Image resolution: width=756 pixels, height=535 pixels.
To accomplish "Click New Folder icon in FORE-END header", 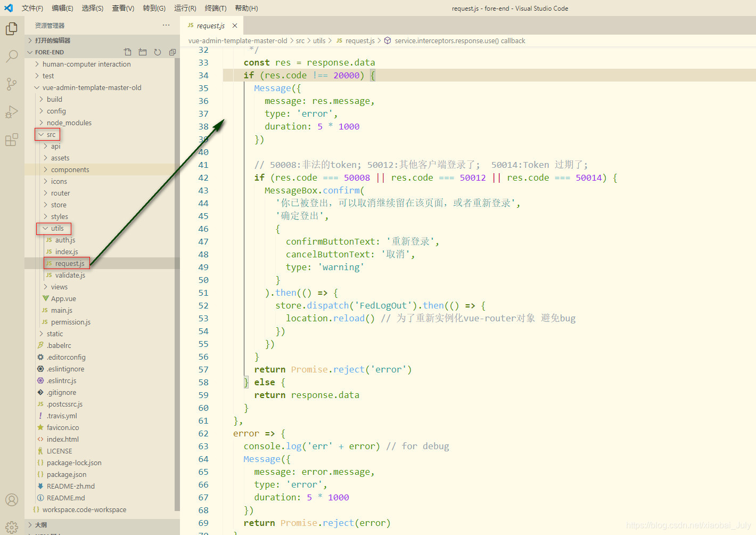I will tap(143, 52).
